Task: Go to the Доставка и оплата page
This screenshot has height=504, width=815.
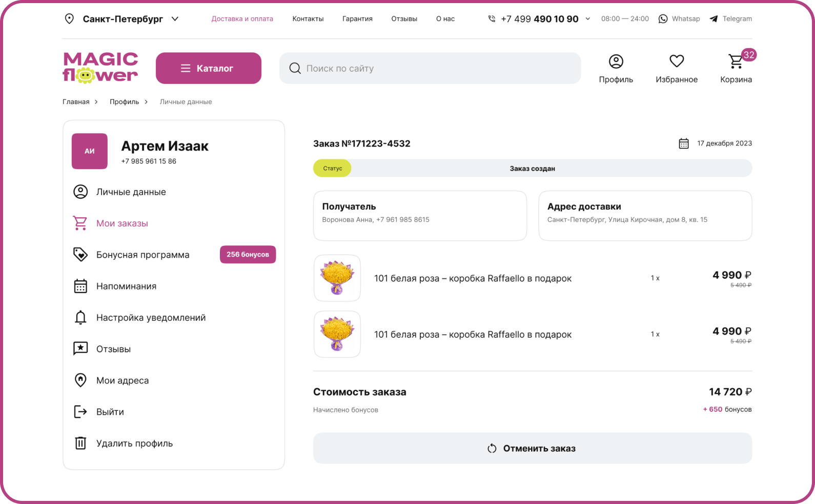Action: point(242,19)
